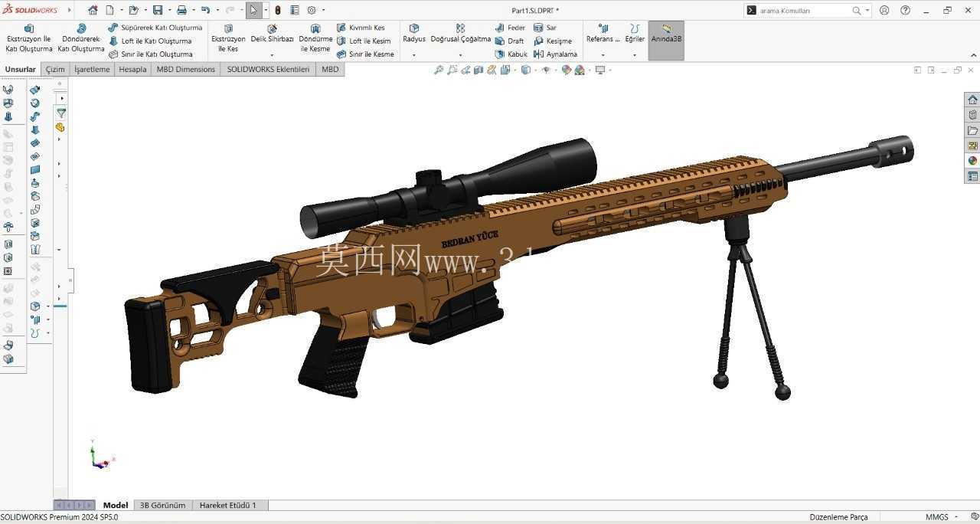Activate the Ekstrüzyon ile Kes tool
Image resolution: width=980 pixels, height=524 pixels.
tap(228, 38)
